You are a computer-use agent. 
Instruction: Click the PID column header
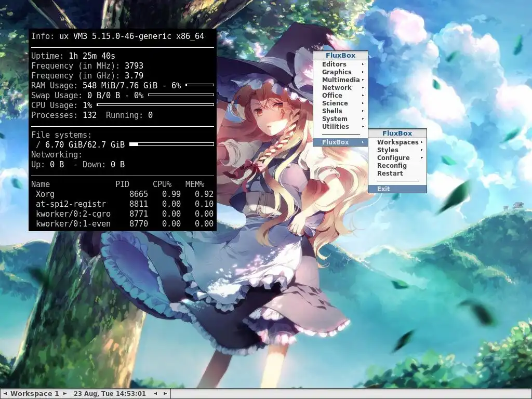click(x=122, y=184)
